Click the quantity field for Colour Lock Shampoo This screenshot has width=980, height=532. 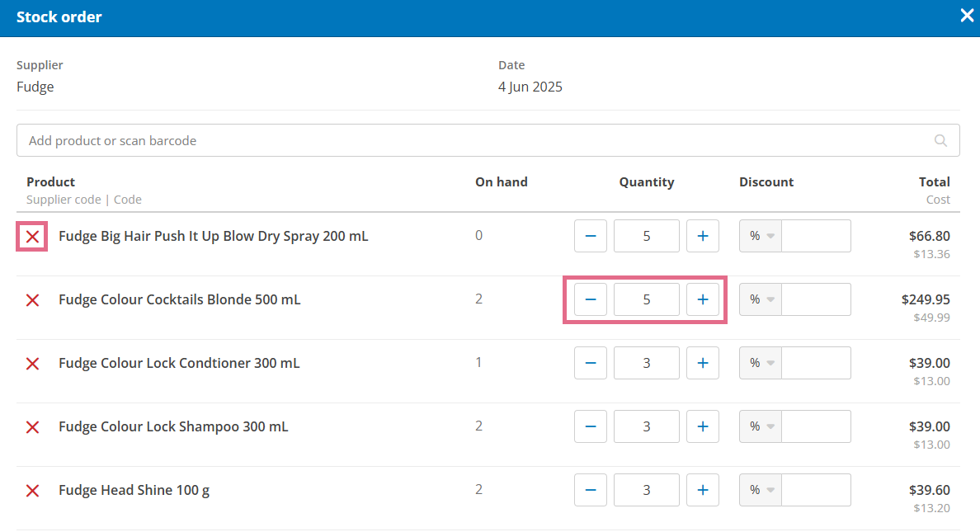[x=647, y=426]
